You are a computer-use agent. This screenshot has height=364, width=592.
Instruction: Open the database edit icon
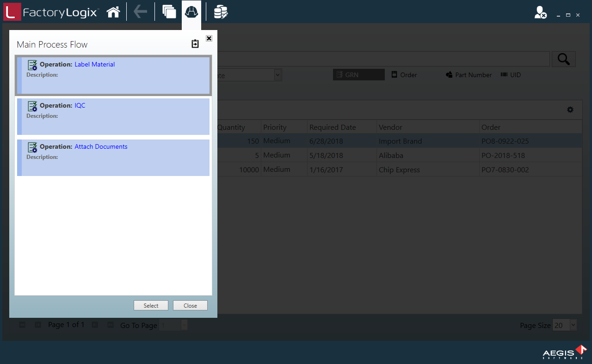click(221, 12)
